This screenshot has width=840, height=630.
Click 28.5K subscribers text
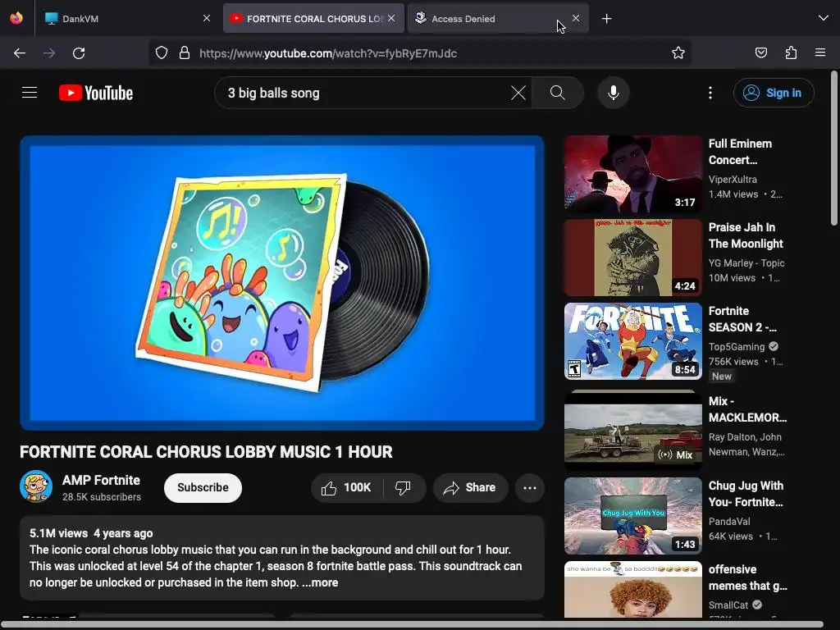pos(101,497)
